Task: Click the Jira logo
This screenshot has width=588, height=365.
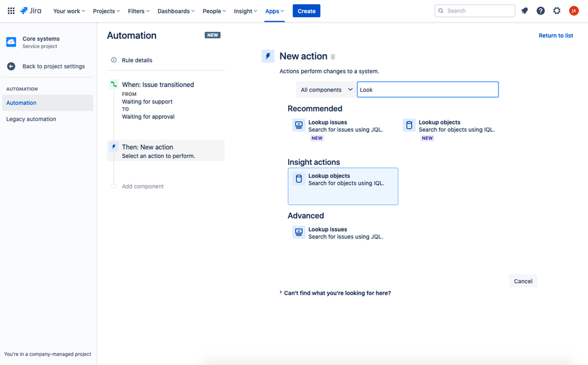Action: point(31,11)
